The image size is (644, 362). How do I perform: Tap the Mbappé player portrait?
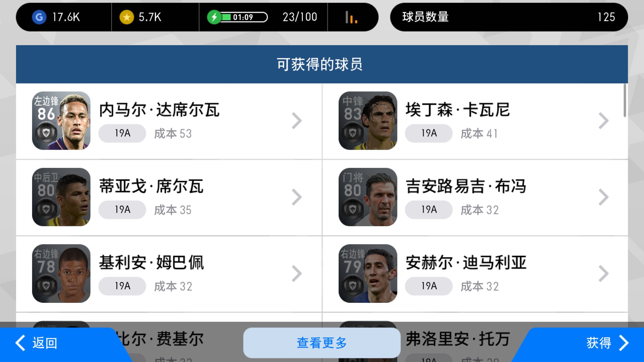point(61,273)
